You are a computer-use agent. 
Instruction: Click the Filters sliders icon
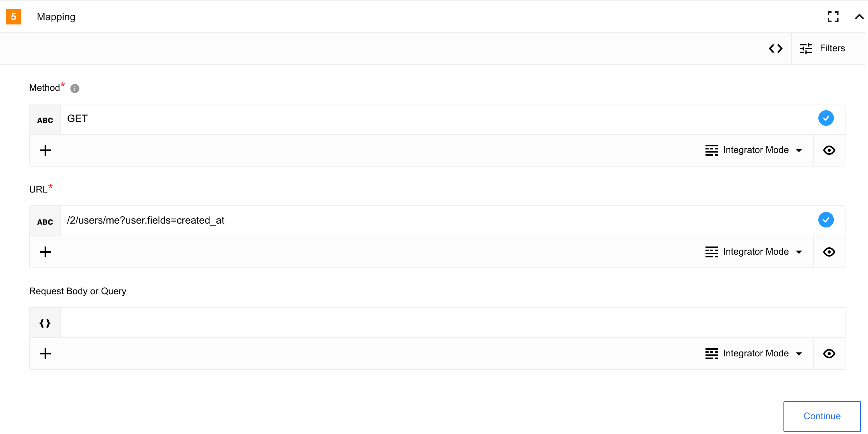(806, 48)
